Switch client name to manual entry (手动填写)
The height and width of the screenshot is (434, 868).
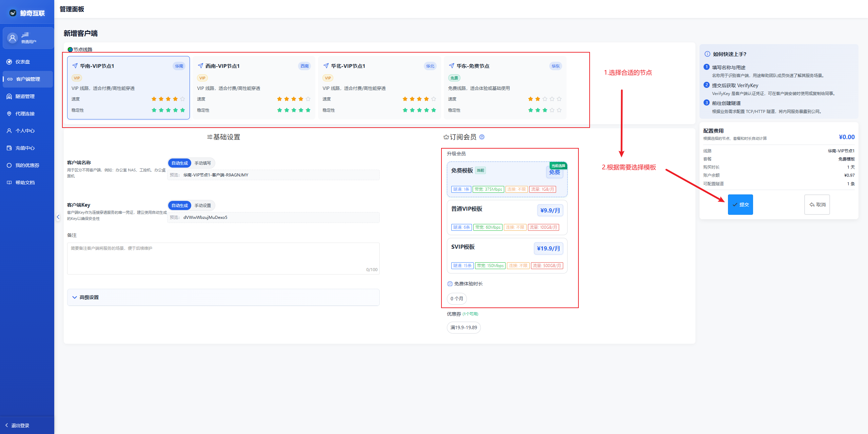point(202,163)
